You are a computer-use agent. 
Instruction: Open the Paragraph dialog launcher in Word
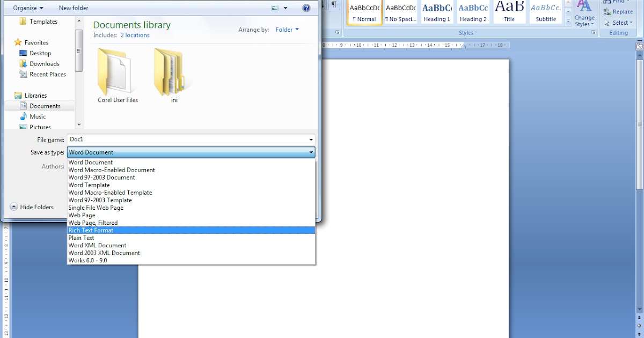[x=338, y=33]
